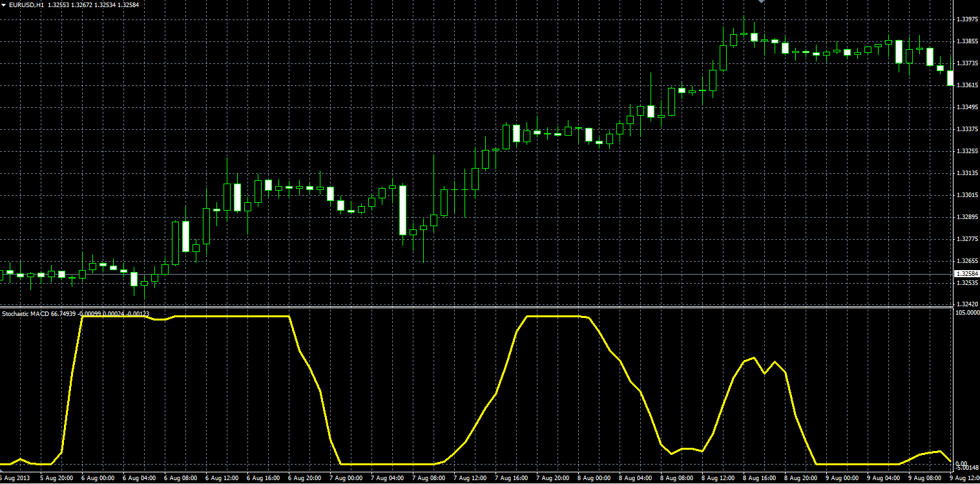Viewport: 980px width, 484px height.
Task: Click the 7 Aug 16:00 time label
Action: [511, 479]
